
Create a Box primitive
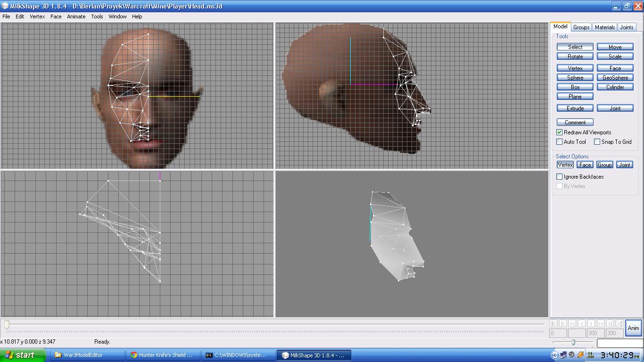click(x=575, y=87)
